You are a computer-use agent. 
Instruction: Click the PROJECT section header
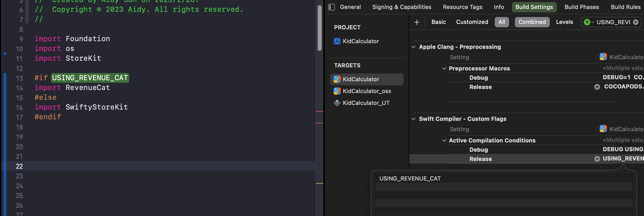click(x=347, y=28)
